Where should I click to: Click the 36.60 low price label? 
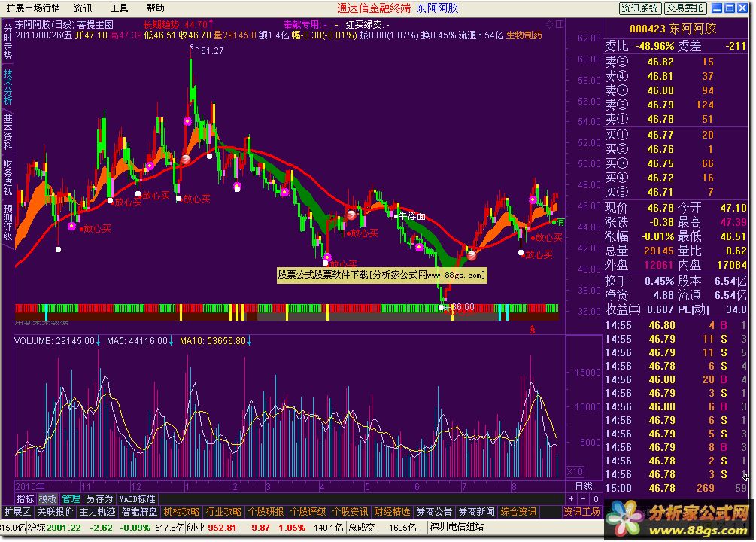463,307
